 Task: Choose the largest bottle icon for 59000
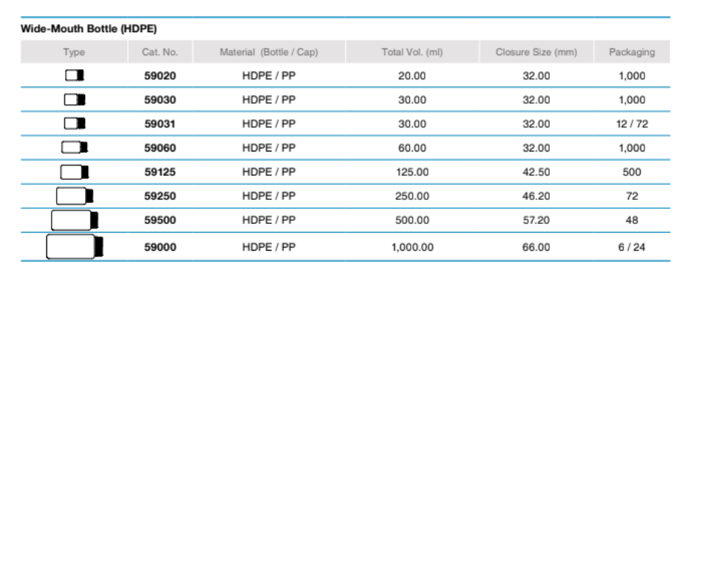[x=75, y=247]
